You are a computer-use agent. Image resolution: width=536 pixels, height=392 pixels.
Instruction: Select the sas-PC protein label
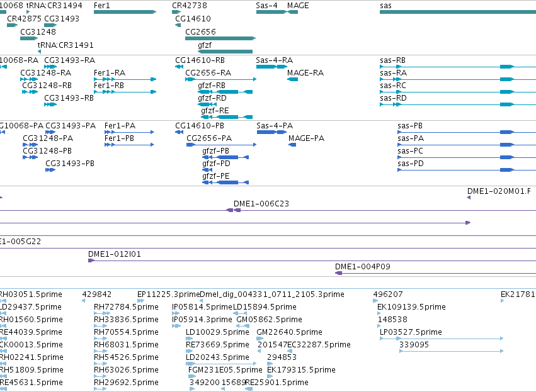tap(410, 151)
